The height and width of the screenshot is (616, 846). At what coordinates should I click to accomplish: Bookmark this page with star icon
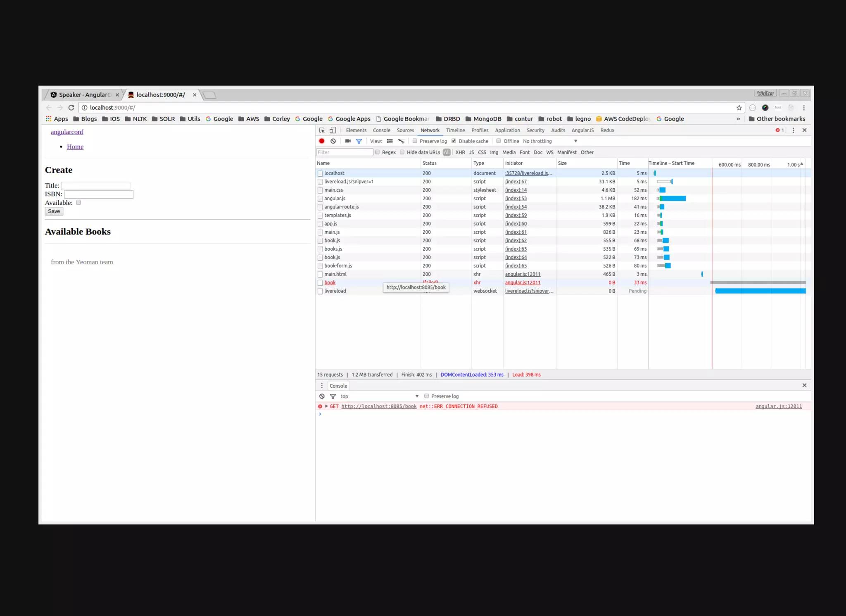click(x=739, y=108)
